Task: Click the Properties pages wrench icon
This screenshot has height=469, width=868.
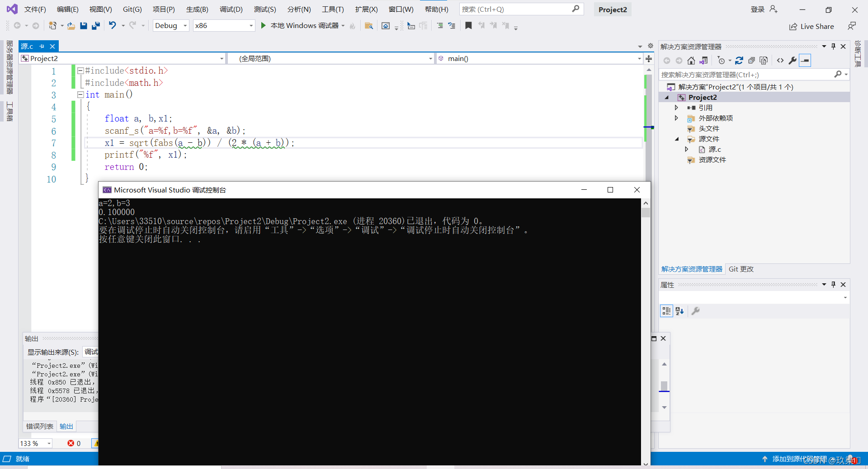Action: (696, 311)
